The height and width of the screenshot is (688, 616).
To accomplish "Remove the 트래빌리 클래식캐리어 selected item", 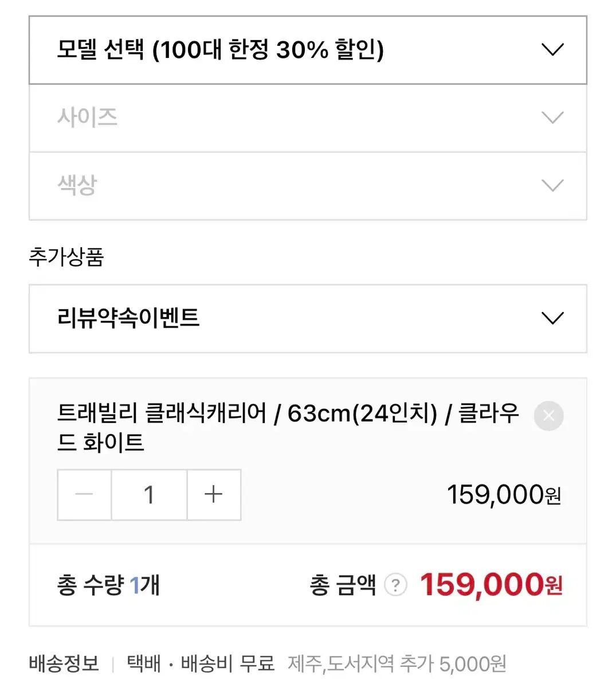I will click(x=548, y=416).
